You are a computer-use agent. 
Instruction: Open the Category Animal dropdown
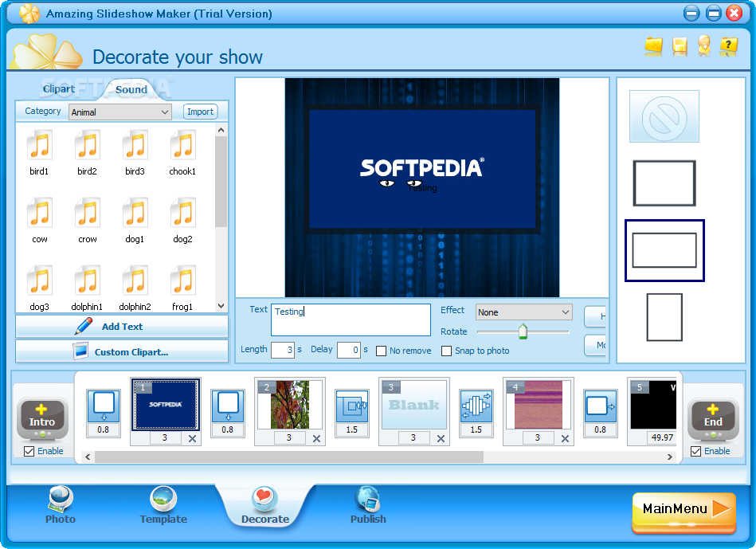coord(120,112)
